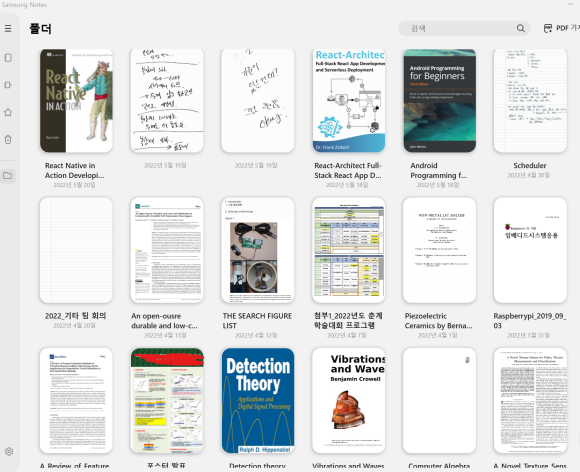Click the PDF import button label
This screenshot has height=472, width=580.
tap(568, 28)
